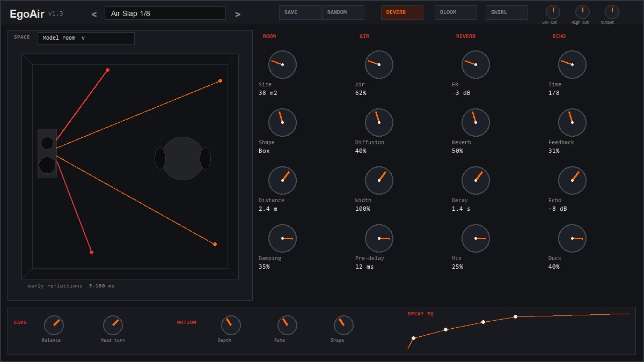Click the ER level knob
The height and width of the screenshot is (362, 644).
[475, 64]
